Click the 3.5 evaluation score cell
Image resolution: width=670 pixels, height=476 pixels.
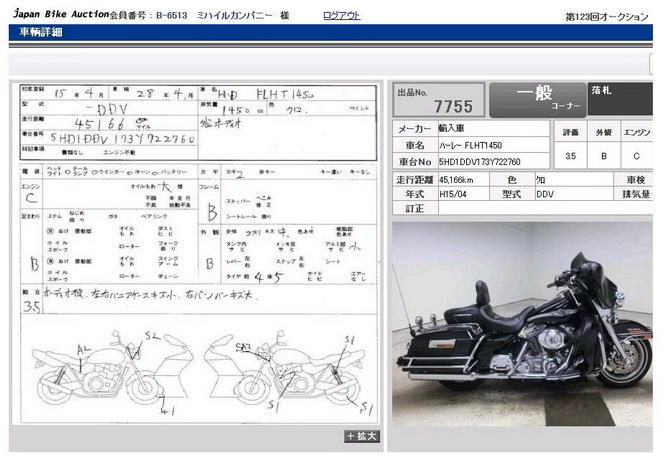(570, 156)
